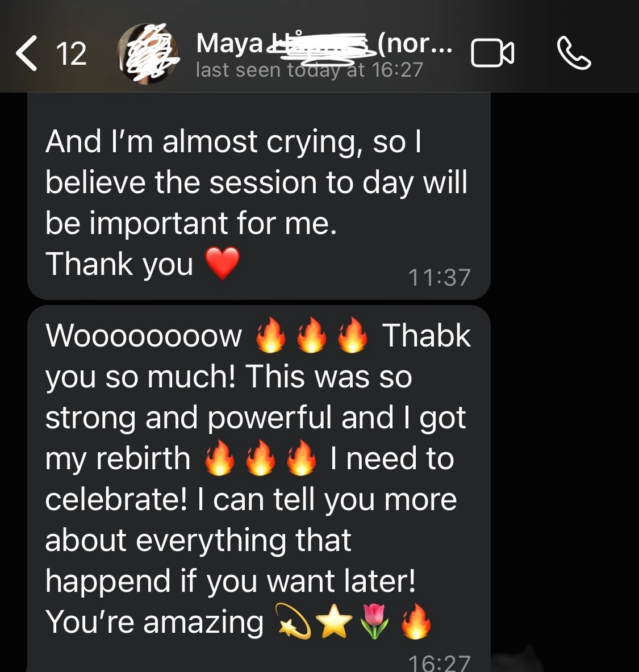Tap the 16:27 message timestamp
639x672 pixels.
tap(440, 662)
